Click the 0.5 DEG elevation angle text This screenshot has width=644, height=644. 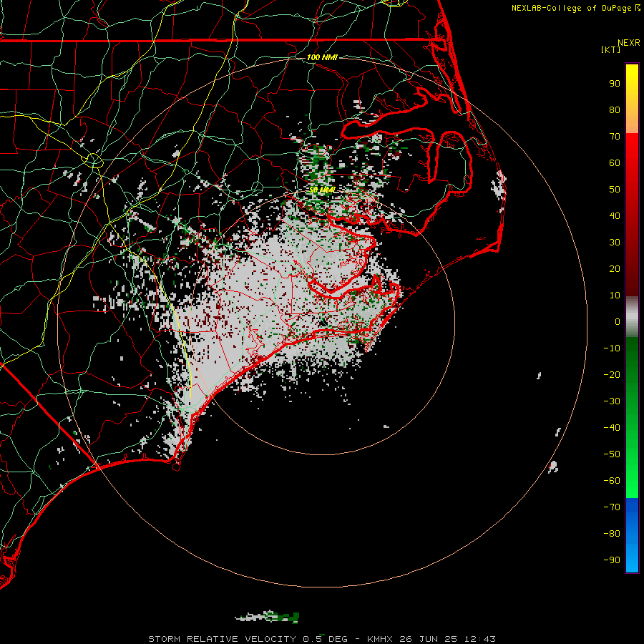(326, 639)
